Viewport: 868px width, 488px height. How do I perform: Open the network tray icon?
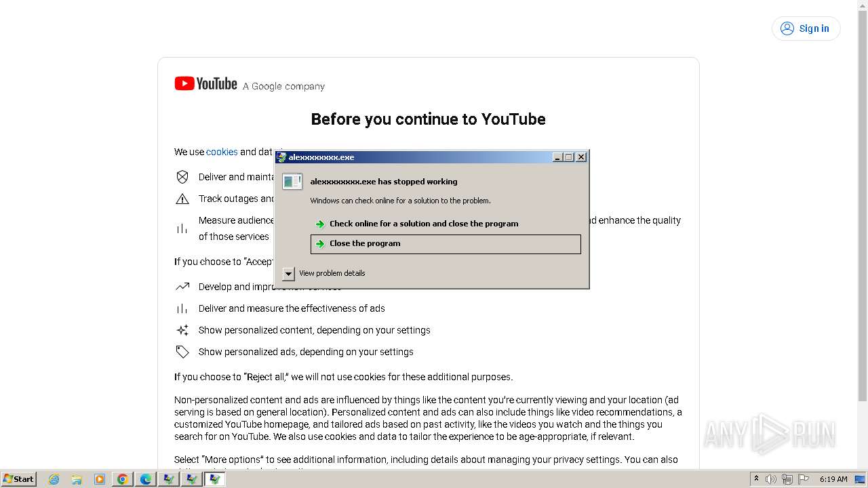click(x=787, y=479)
